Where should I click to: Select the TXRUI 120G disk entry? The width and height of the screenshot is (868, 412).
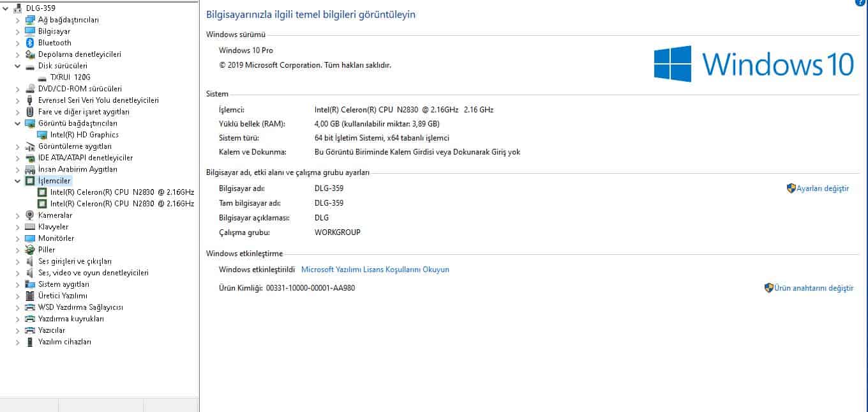70,77
